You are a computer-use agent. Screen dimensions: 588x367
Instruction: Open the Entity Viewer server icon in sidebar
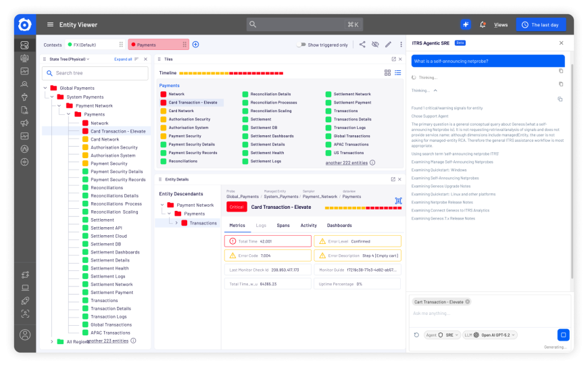tap(25, 45)
